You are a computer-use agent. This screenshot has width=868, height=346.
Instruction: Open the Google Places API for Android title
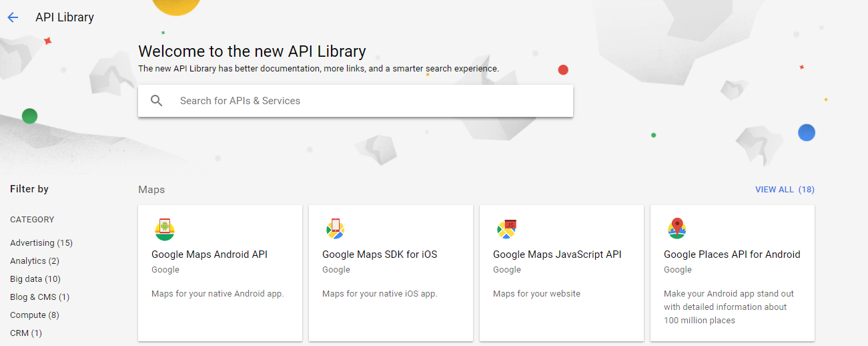click(732, 254)
